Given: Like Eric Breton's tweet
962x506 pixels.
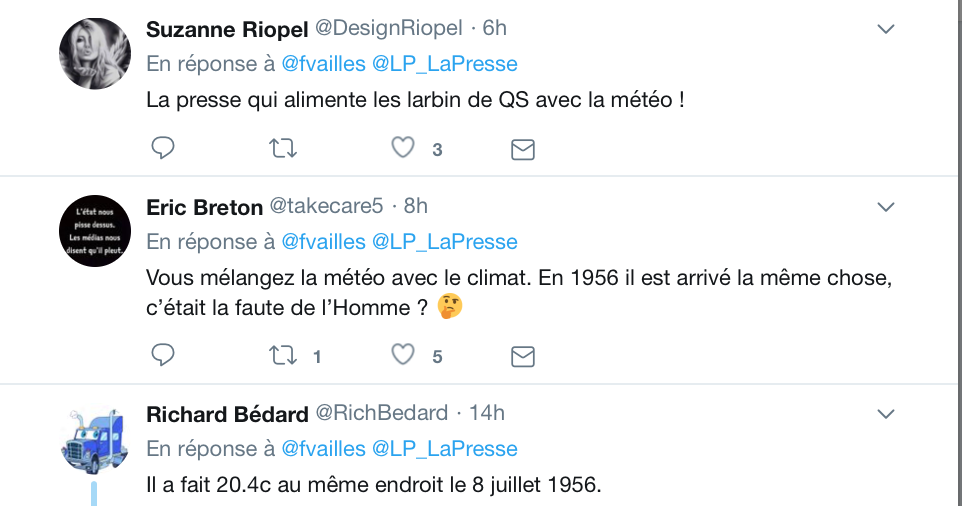Looking at the screenshot, I should 403,355.
